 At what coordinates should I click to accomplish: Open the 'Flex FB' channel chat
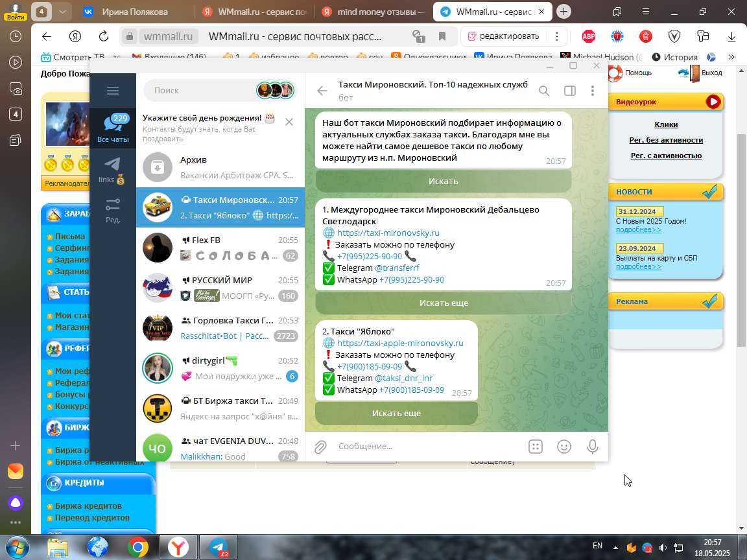[220, 248]
